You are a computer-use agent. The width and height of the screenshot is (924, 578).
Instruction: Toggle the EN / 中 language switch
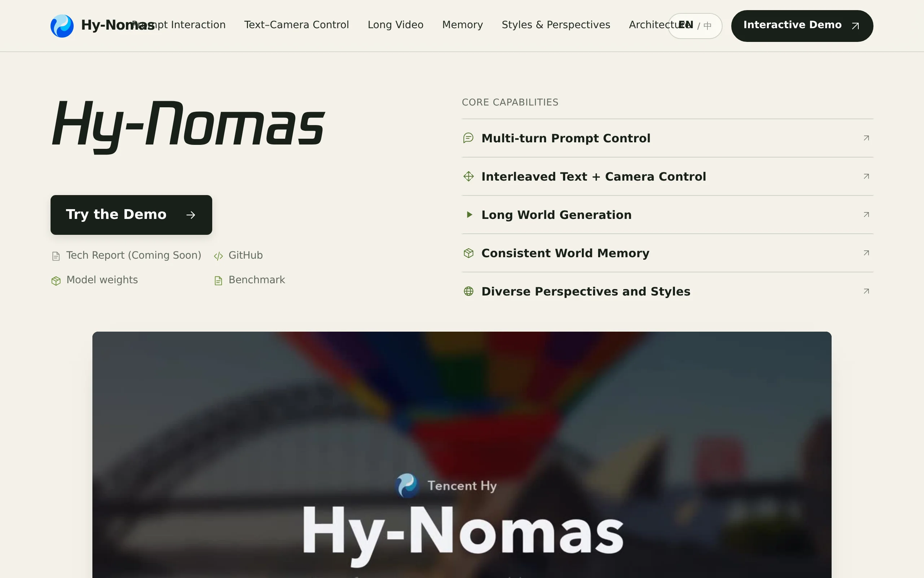694,26
